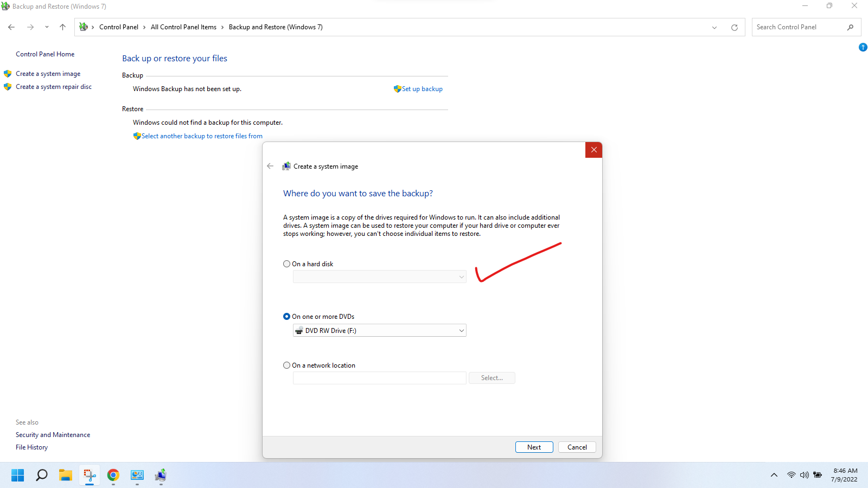This screenshot has width=868, height=488.
Task: Click Select another backup to restore files from
Action: 202,136
